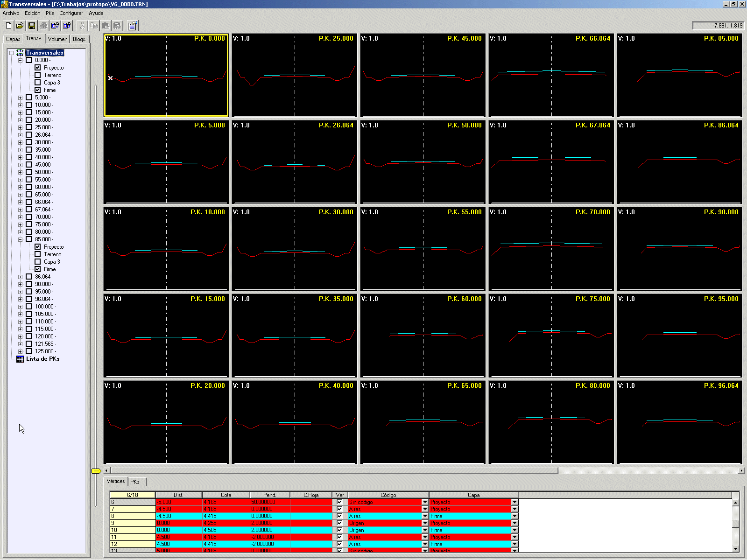Switch to the Volumen tab
Viewport: 747px width, 560px height.
coord(58,39)
